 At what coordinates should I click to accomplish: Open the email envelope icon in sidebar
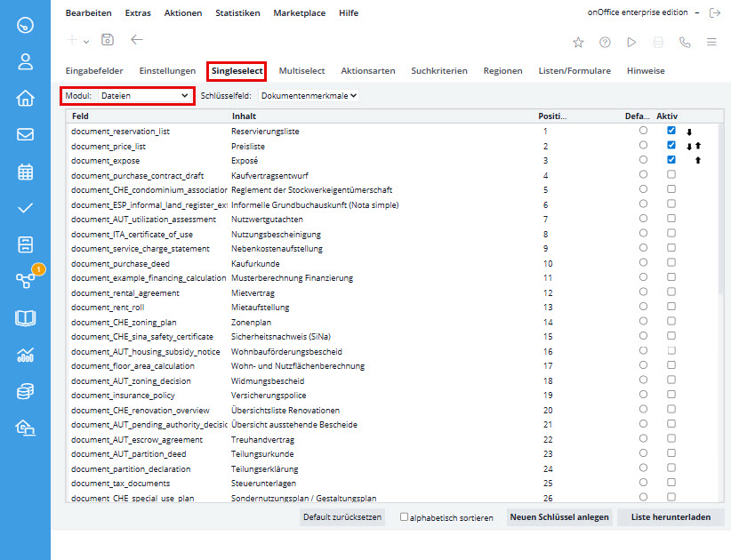[x=25, y=135]
